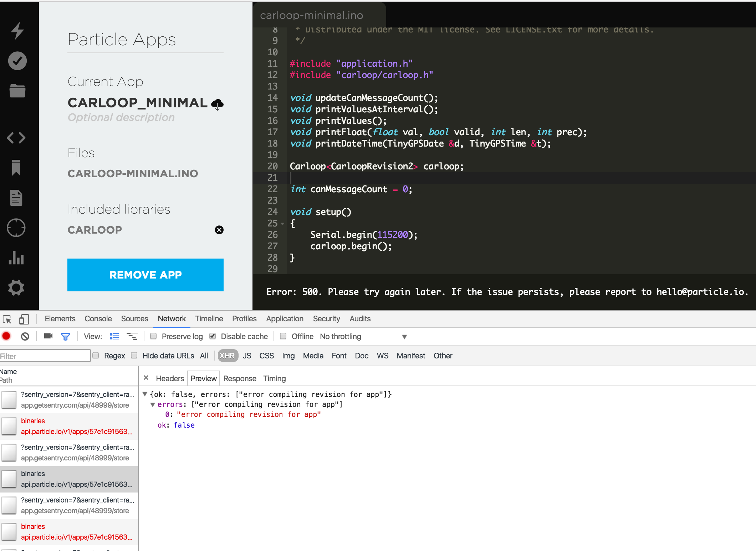Toggle the Manifest filter type
This screenshot has width=756, height=551.
tap(411, 356)
